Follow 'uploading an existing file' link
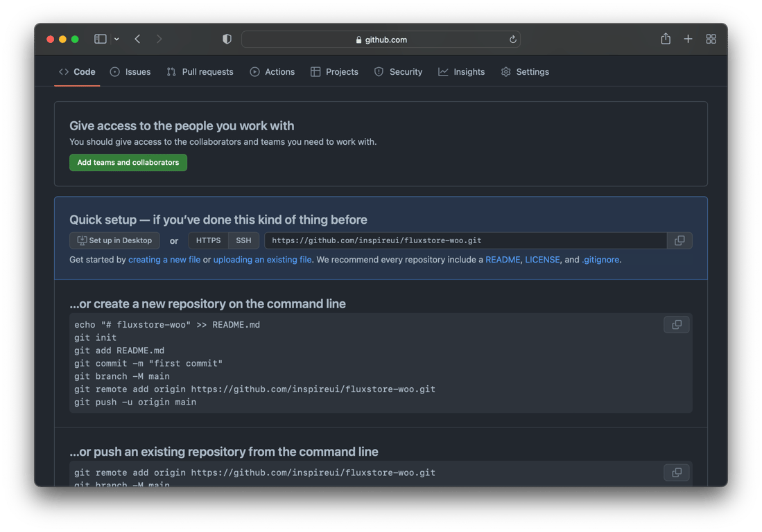The image size is (762, 532). (x=262, y=260)
